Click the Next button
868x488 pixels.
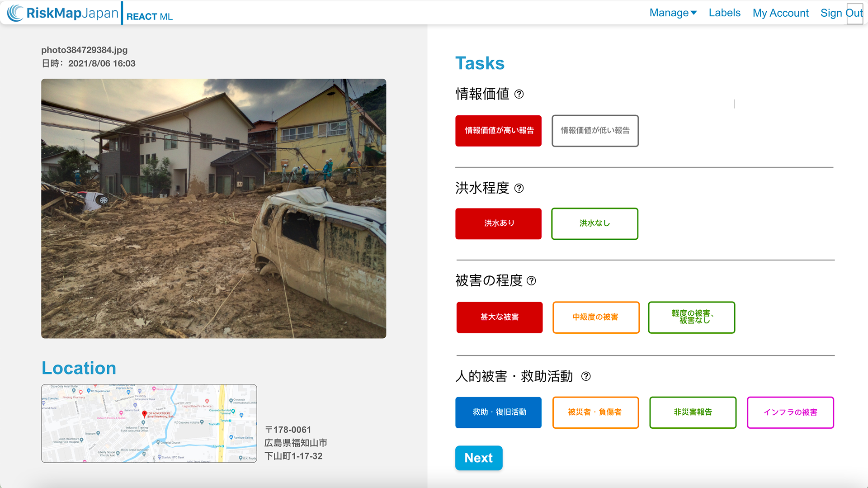click(x=479, y=458)
